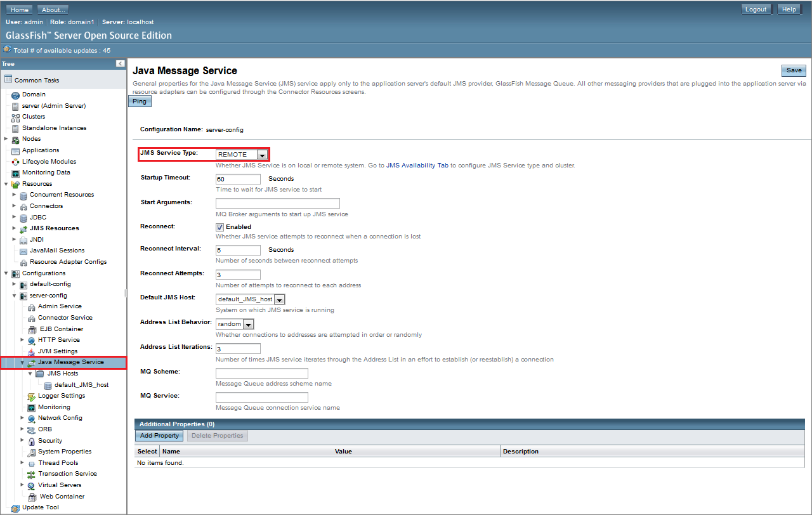The width and height of the screenshot is (812, 515).
Task: Click the JDBC database icon
Action: pyautogui.click(x=23, y=218)
